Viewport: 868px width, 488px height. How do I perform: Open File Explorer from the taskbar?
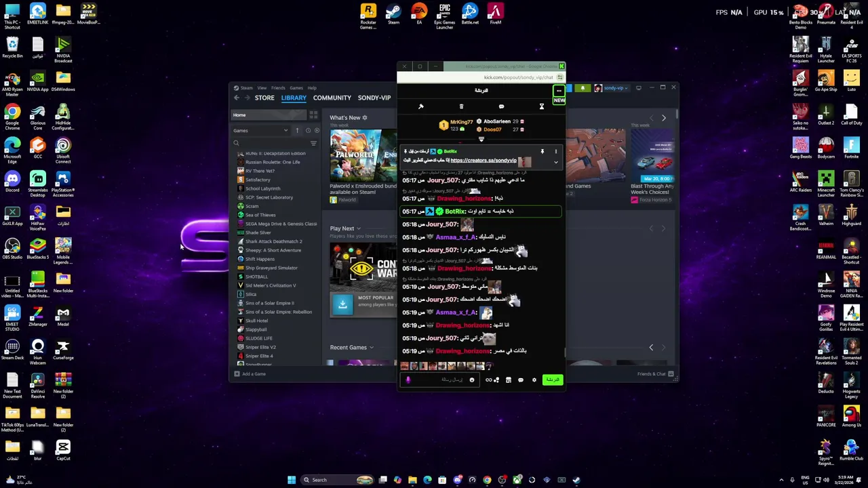(412, 480)
